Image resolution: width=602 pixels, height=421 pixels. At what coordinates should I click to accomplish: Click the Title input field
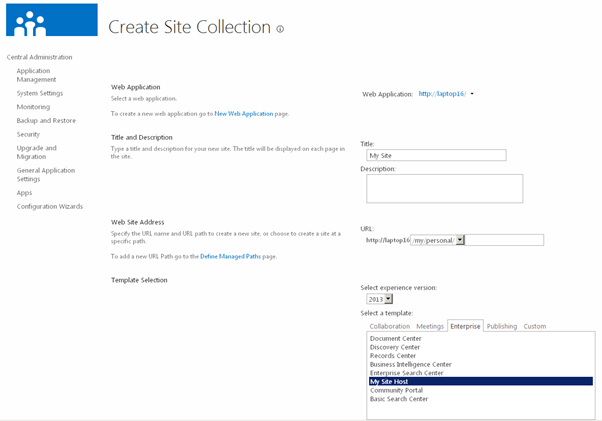click(x=436, y=155)
